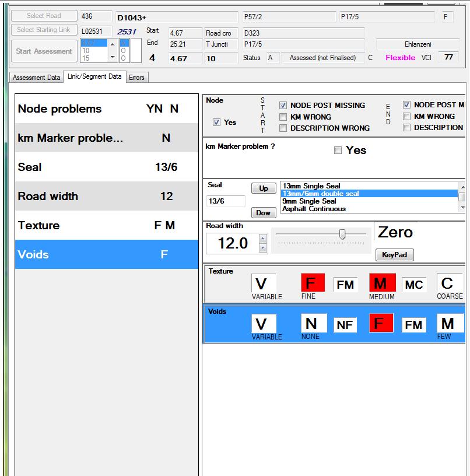This screenshot has width=470, height=476.
Task: Check km Marker problem Yes box
Action: [338, 150]
